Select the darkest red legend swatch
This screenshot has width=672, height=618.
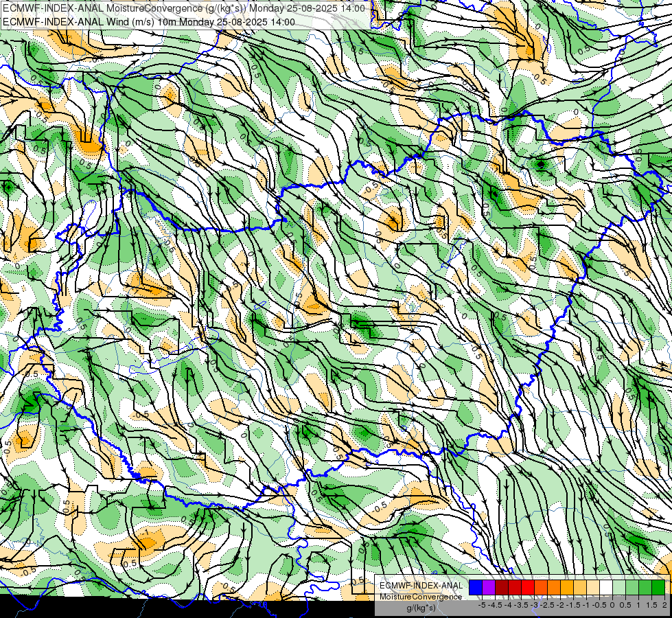[x=502, y=587]
